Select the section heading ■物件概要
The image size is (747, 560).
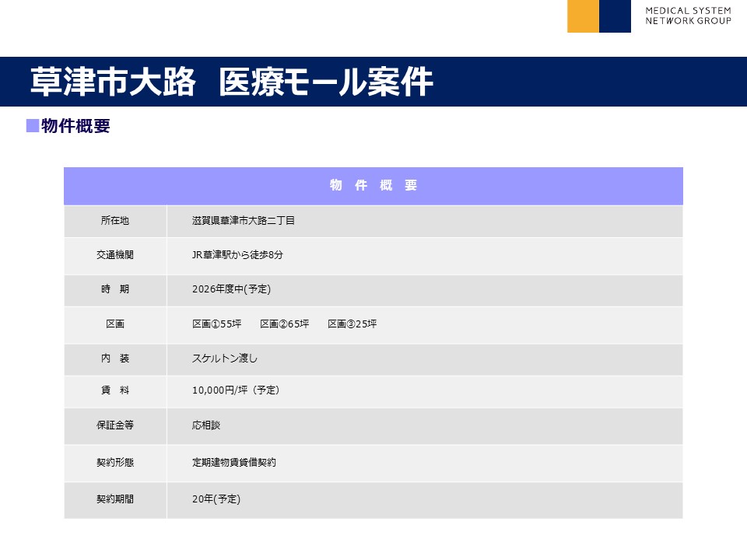click(68, 126)
